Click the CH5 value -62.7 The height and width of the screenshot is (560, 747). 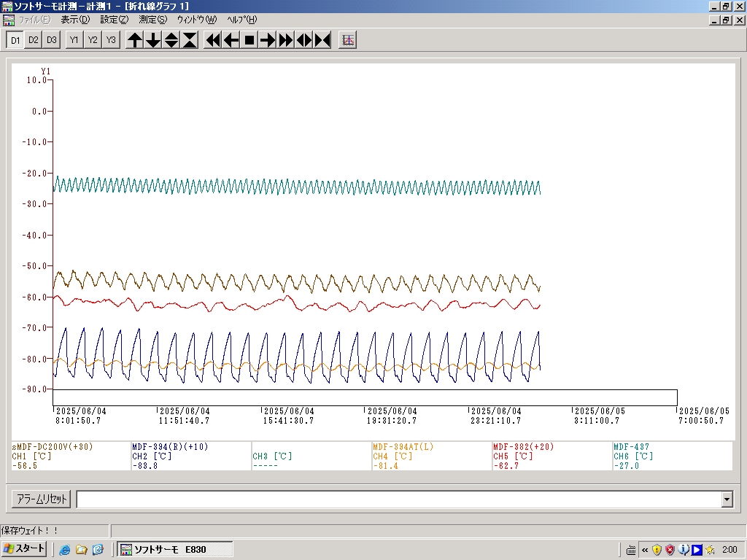[x=506, y=466]
